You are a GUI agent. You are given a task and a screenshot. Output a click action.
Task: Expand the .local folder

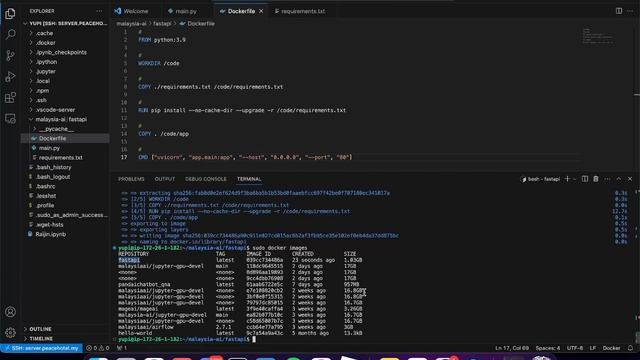65,81
